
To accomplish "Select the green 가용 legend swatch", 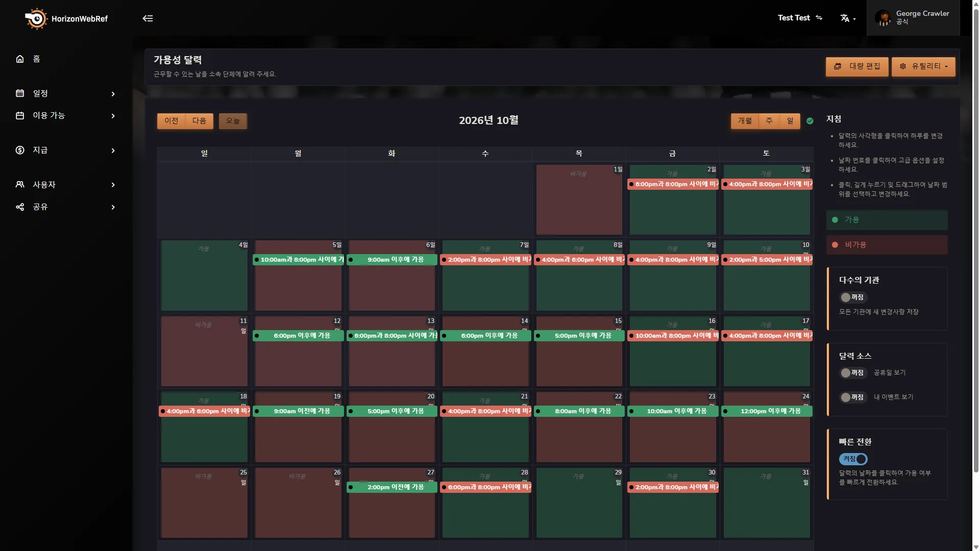I will click(887, 220).
